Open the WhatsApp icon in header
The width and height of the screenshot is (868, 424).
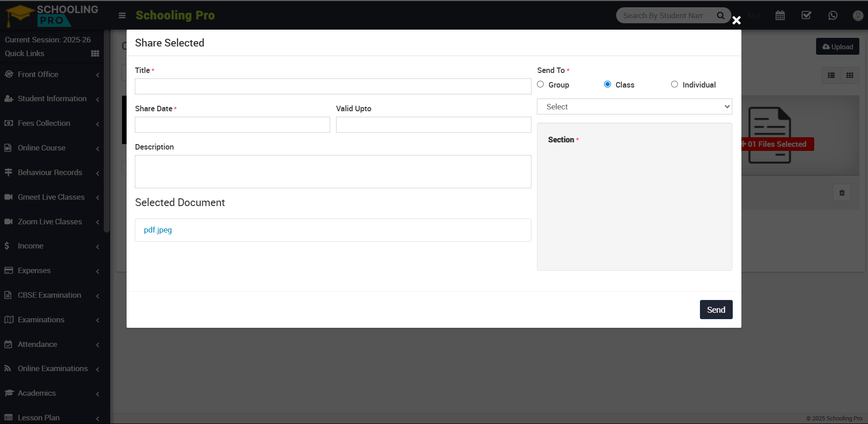tap(833, 16)
